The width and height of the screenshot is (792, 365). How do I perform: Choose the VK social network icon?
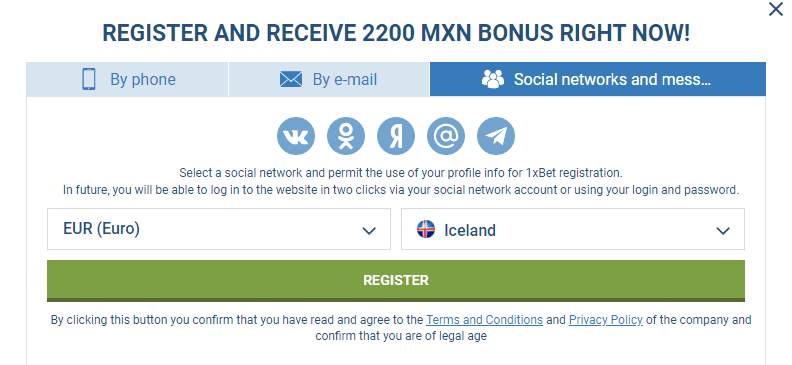pos(295,136)
